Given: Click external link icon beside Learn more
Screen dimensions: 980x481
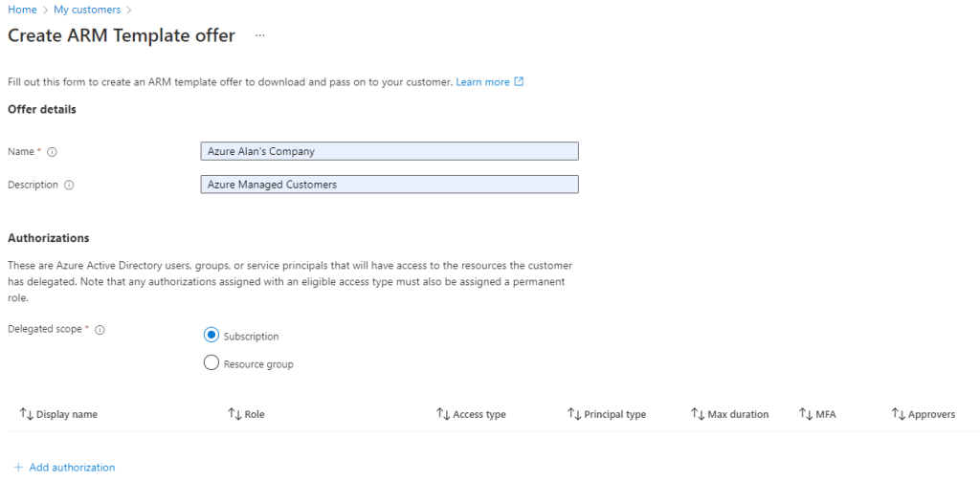Looking at the screenshot, I should pyautogui.click(x=520, y=82).
